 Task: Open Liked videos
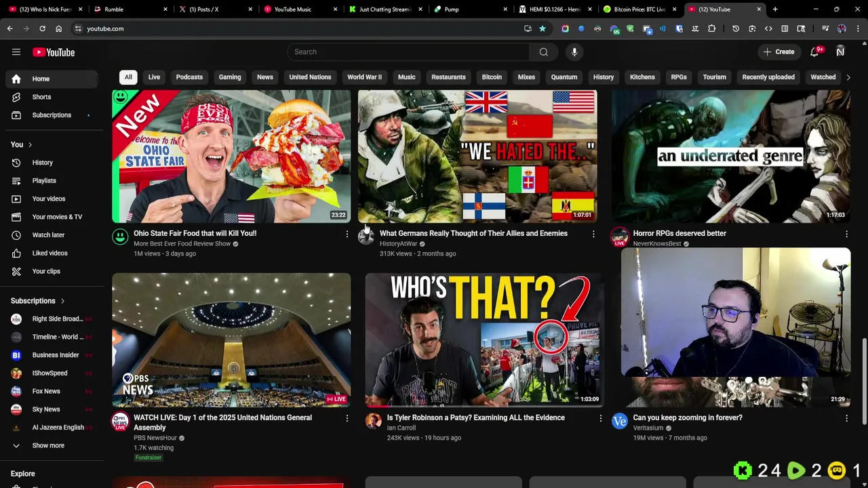coord(52,253)
